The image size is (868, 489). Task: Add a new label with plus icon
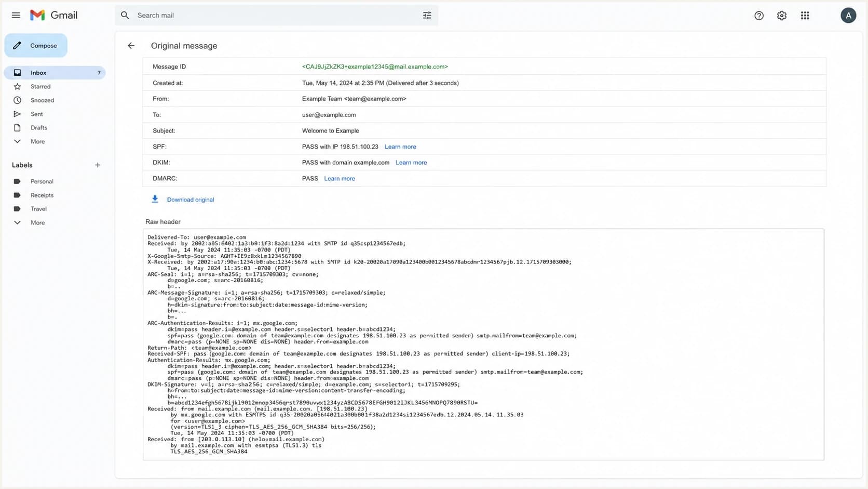(98, 165)
